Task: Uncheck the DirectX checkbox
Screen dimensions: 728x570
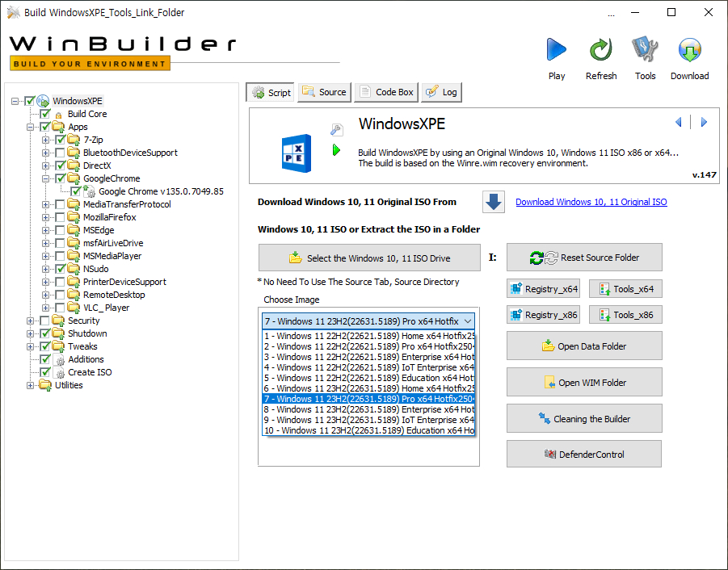Action: click(60, 166)
